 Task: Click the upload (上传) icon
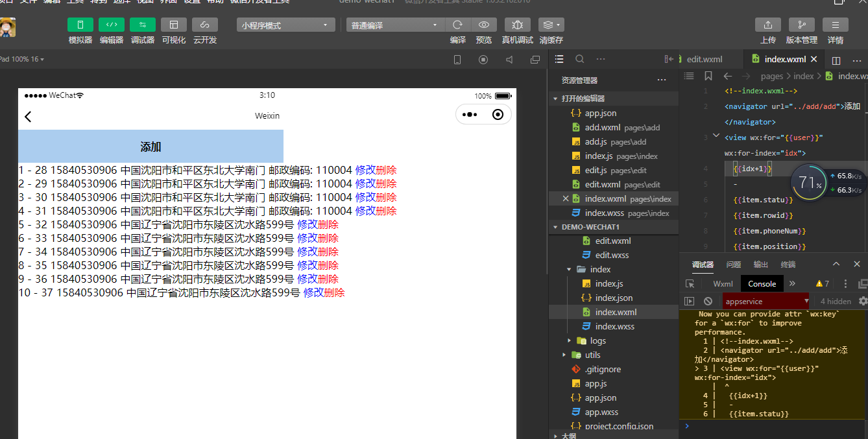pos(767,25)
